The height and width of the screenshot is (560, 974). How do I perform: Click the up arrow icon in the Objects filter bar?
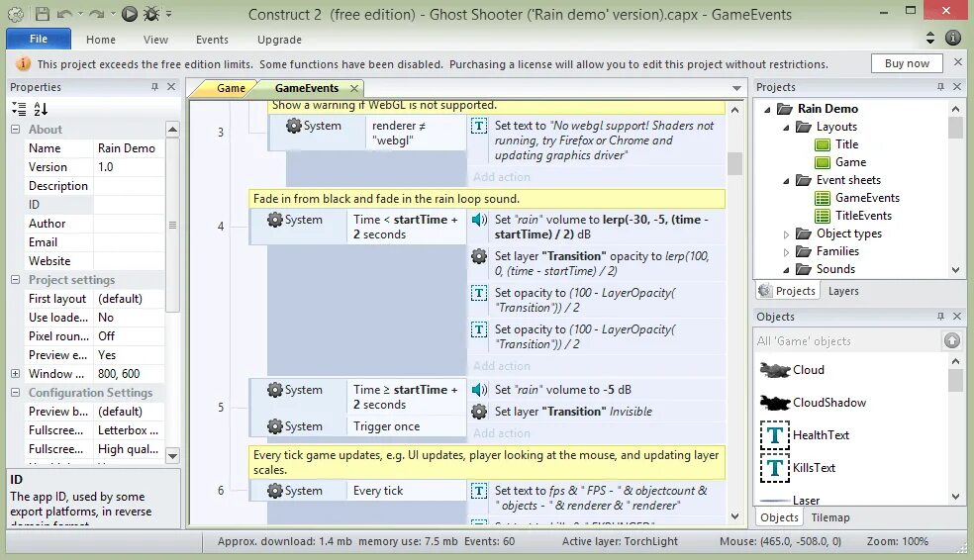click(x=951, y=340)
